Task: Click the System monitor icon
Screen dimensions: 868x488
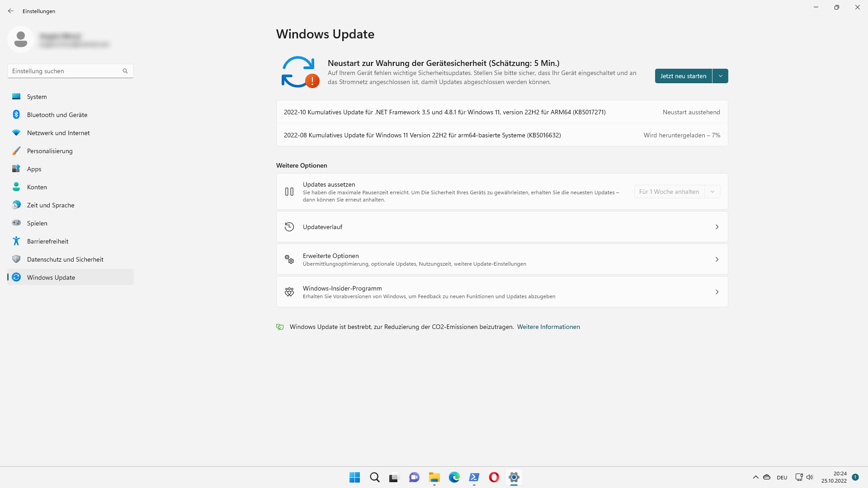Action: click(16, 96)
